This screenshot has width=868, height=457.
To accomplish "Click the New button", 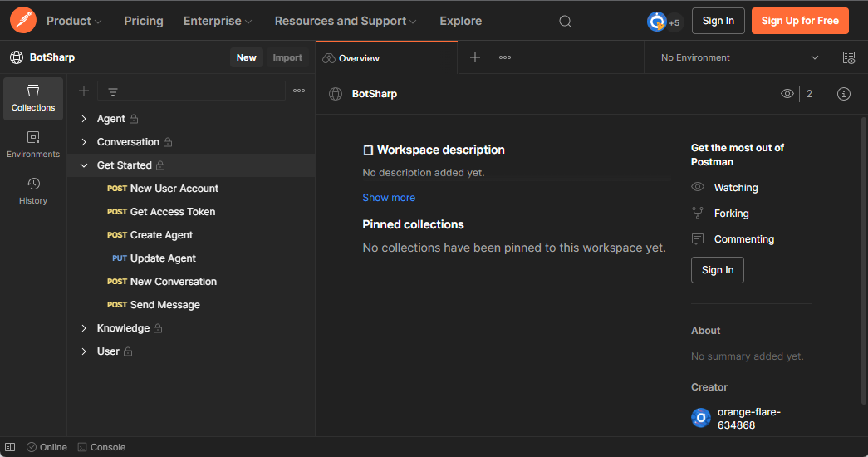I will pyautogui.click(x=247, y=57).
